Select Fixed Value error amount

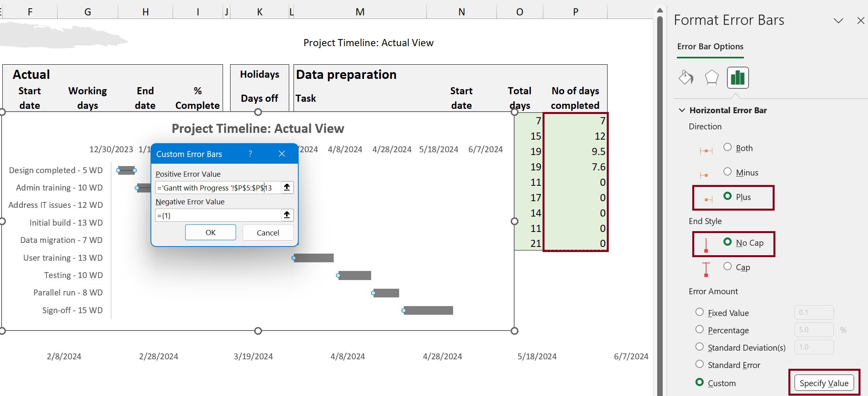click(x=699, y=312)
